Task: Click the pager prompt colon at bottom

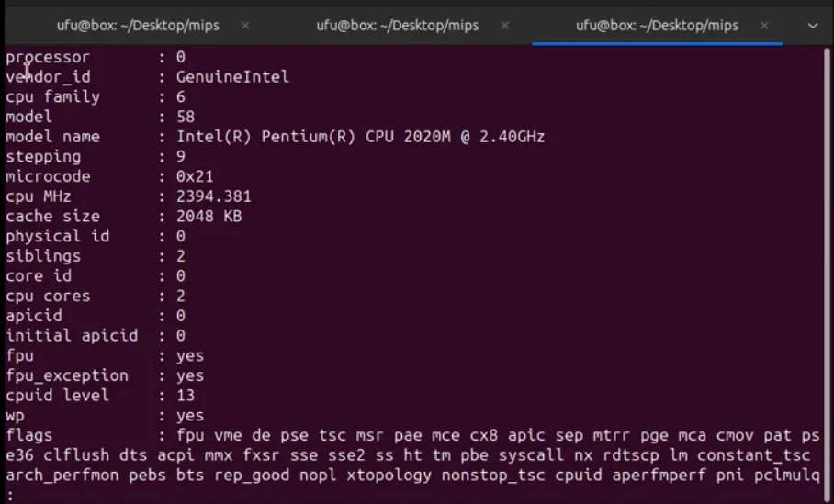Action: [x=9, y=495]
